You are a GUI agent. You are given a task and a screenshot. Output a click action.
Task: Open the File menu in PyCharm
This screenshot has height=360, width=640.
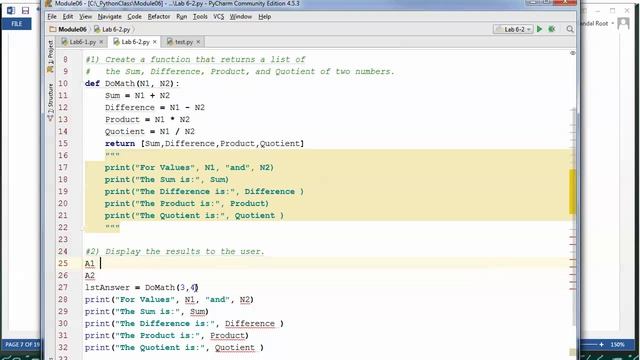pos(52,17)
